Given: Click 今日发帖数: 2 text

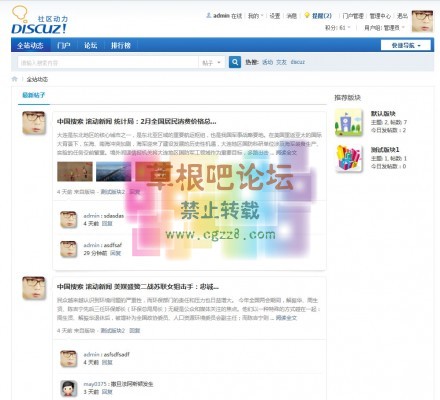Looking at the screenshot, I should (388, 130).
